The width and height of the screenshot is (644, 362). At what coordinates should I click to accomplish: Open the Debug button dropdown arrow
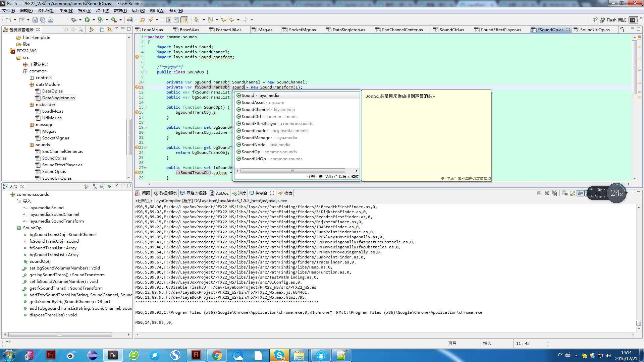(x=80, y=20)
